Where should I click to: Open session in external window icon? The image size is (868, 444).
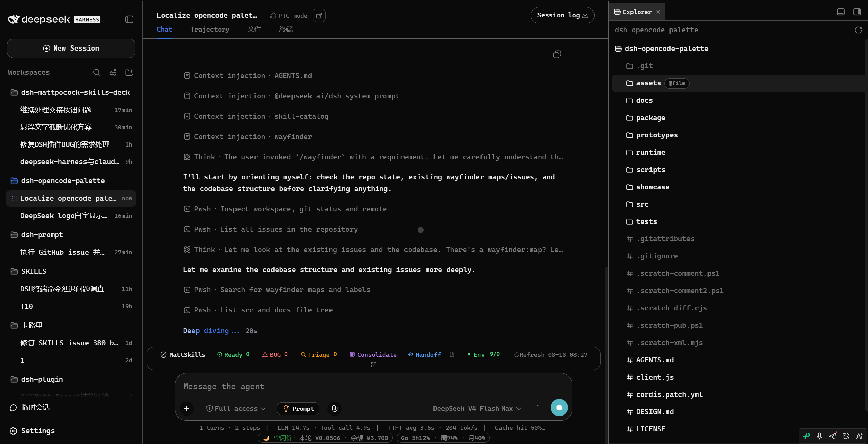pos(319,16)
